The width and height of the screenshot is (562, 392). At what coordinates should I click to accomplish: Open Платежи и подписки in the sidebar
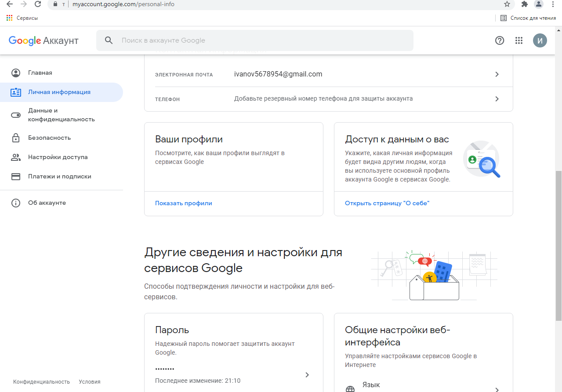tap(59, 177)
